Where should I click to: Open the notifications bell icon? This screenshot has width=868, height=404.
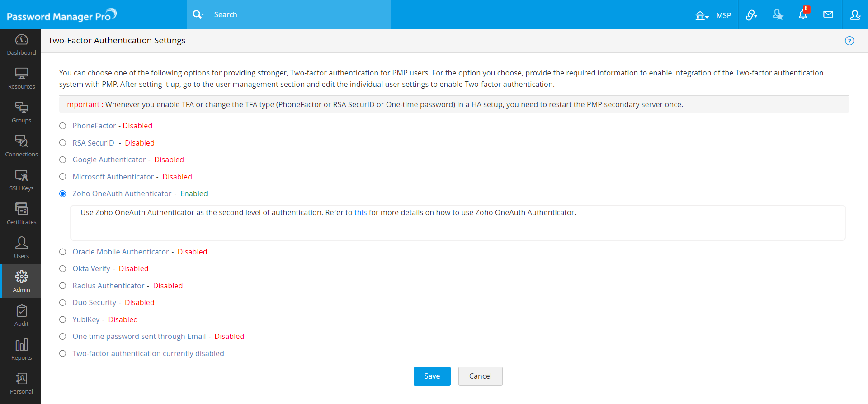(803, 14)
